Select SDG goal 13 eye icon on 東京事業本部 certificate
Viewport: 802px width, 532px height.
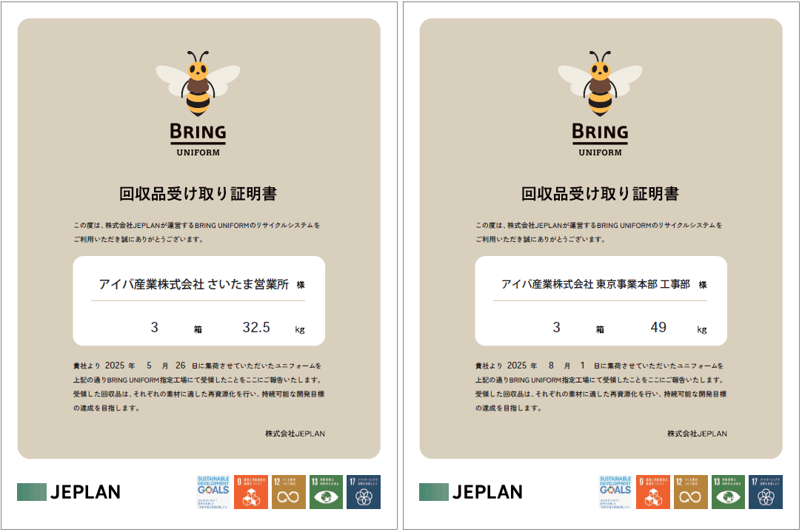point(729,492)
